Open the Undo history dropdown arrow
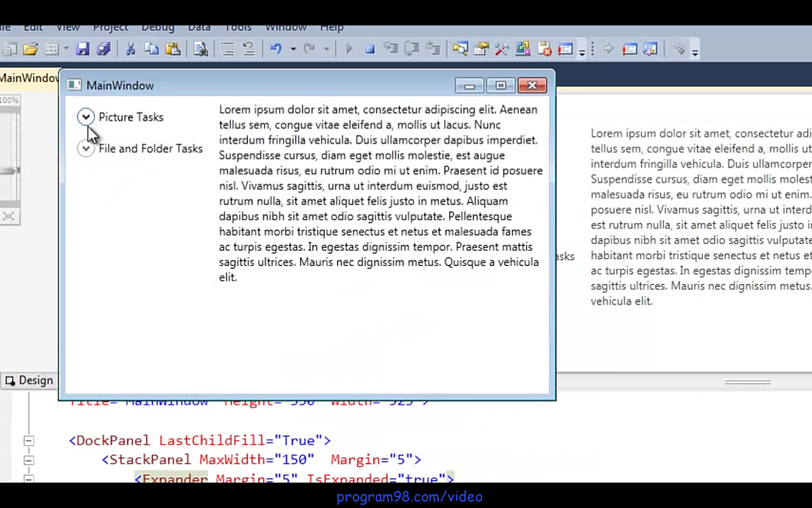The height and width of the screenshot is (508, 812). click(x=292, y=49)
